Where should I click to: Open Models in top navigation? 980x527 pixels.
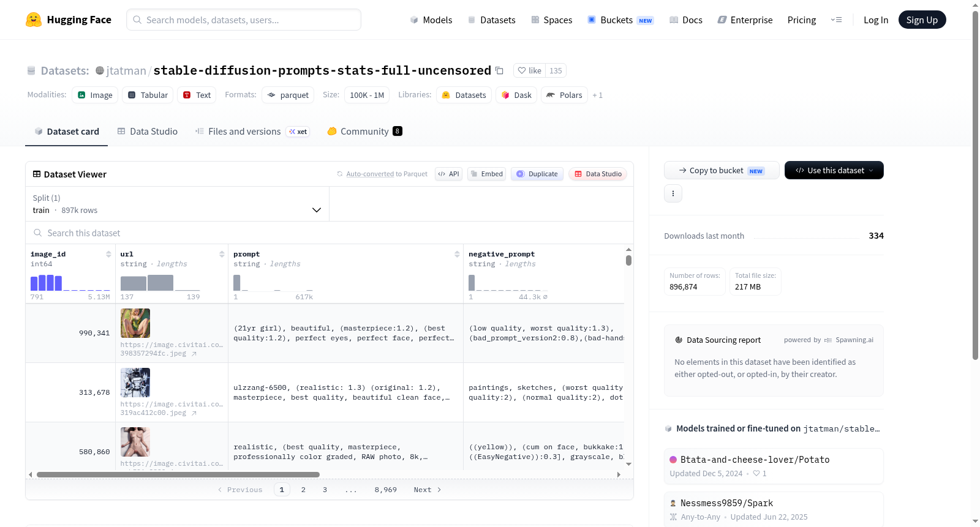(431, 20)
